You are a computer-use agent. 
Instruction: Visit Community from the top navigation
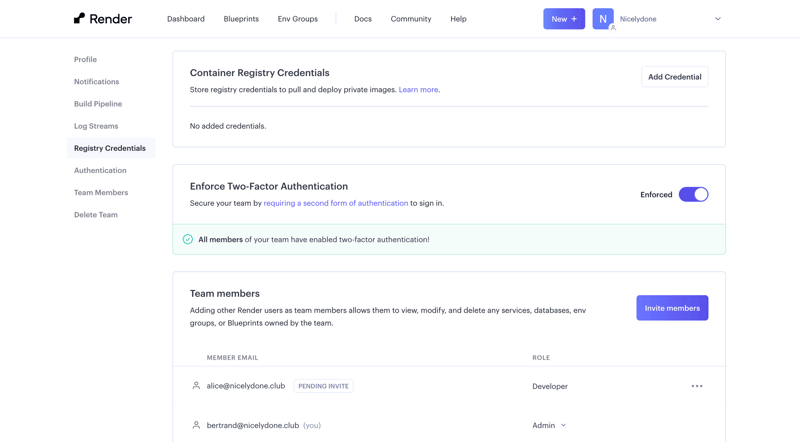(x=411, y=19)
